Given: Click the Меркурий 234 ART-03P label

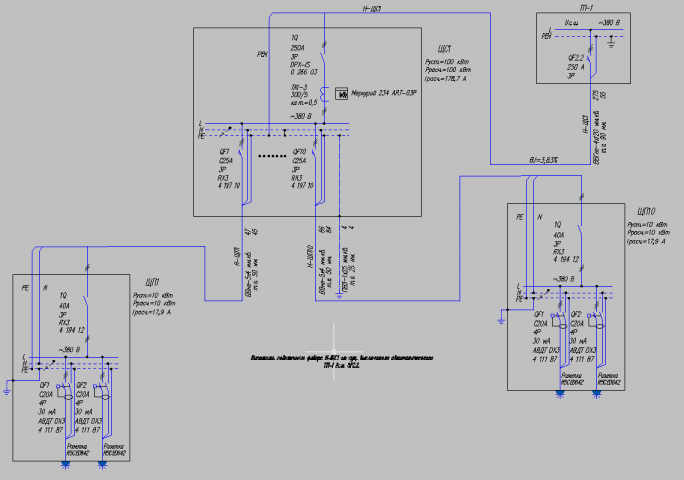Looking at the screenshot, I should [384, 93].
